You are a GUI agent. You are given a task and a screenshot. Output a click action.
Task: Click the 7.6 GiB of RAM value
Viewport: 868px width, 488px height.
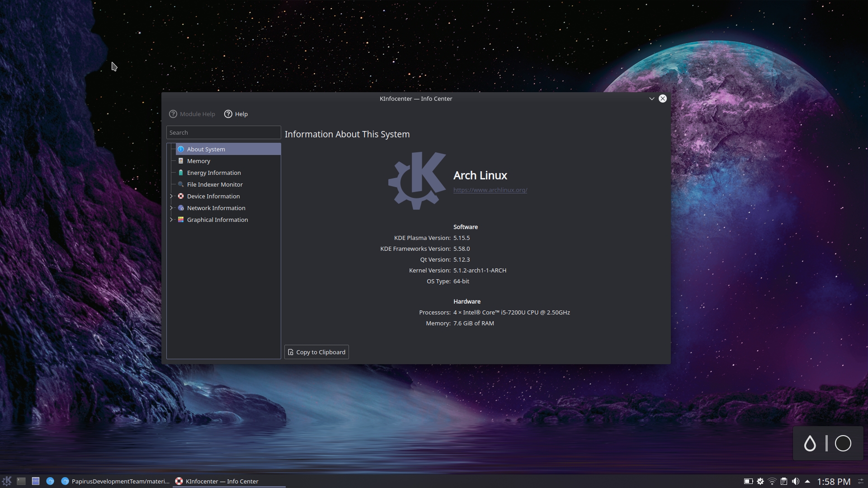(x=474, y=323)
